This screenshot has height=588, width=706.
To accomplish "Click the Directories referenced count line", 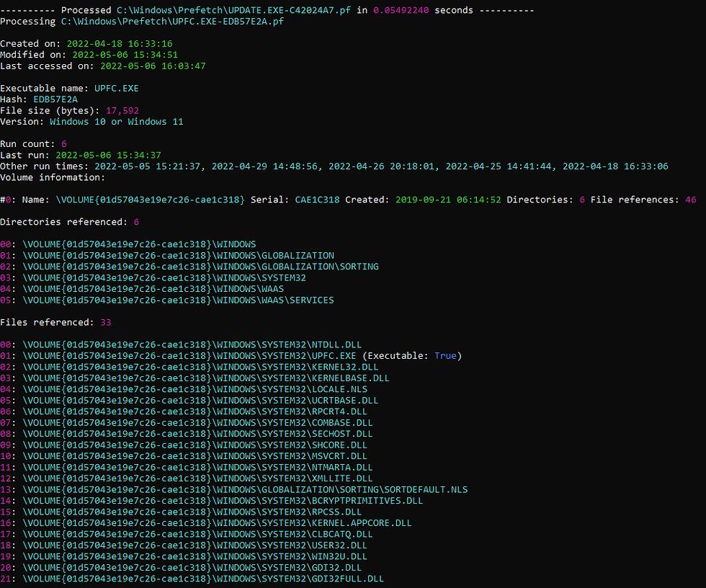I will pos(69,222).
